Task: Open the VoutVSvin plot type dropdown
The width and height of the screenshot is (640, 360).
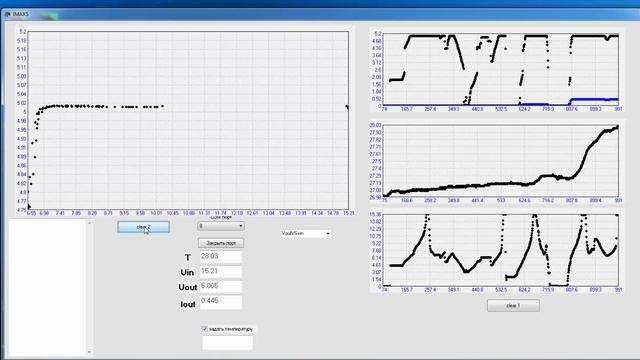Action: tap(305, 233)
